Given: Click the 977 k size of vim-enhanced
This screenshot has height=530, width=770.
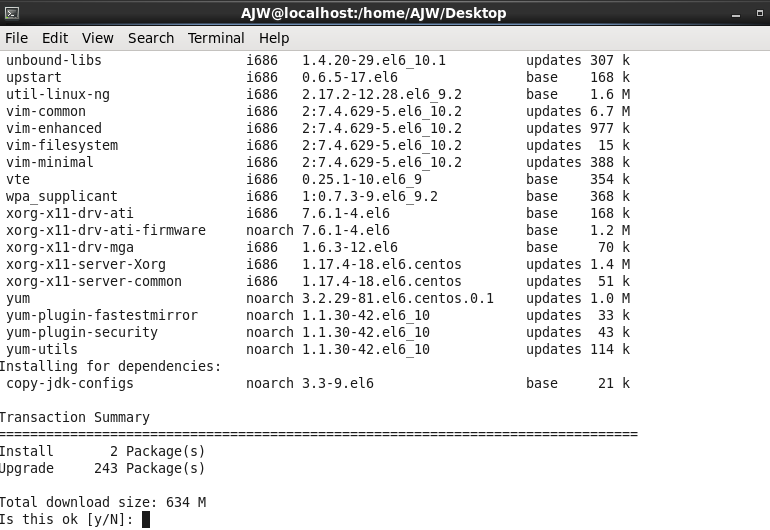Looking at the screenshot, I should click(610, 128).
